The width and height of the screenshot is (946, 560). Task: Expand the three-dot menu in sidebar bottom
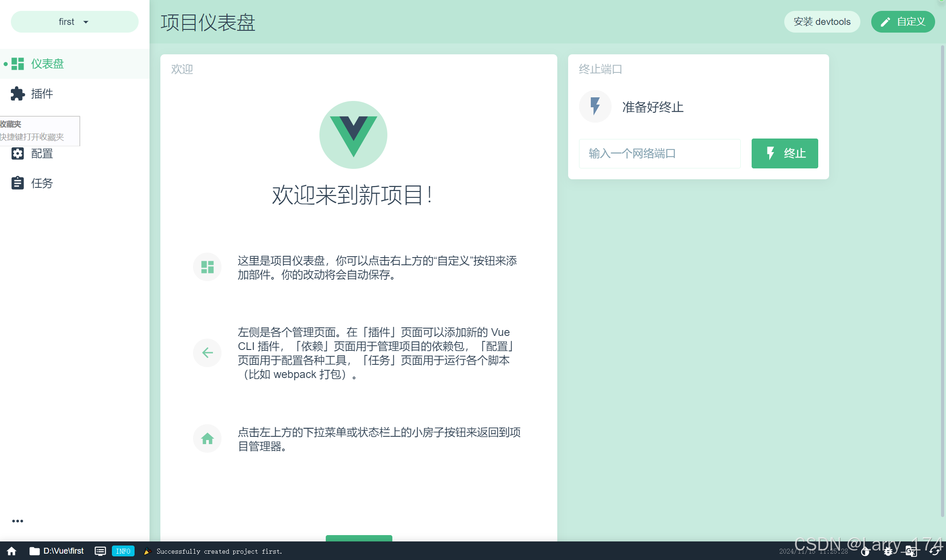(x=18, y=521)
